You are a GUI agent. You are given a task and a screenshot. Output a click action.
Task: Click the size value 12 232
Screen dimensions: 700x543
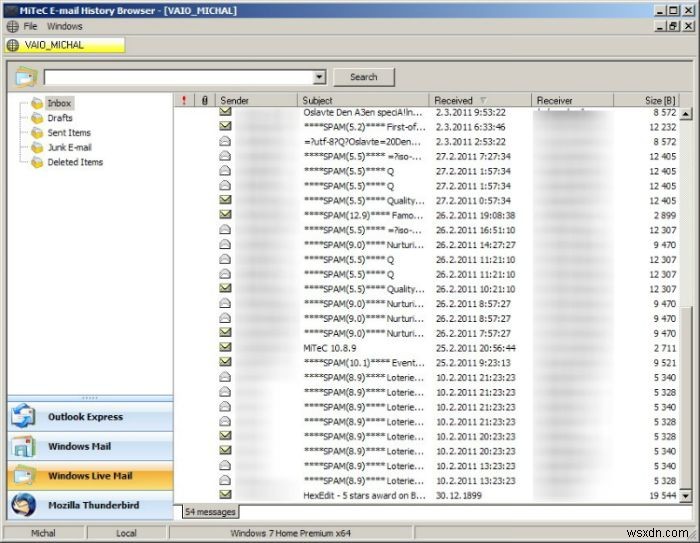coord(662,127)
